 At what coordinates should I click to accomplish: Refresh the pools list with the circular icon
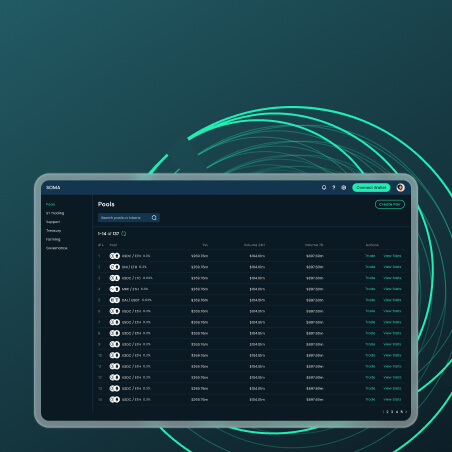(x=124, y=234)
